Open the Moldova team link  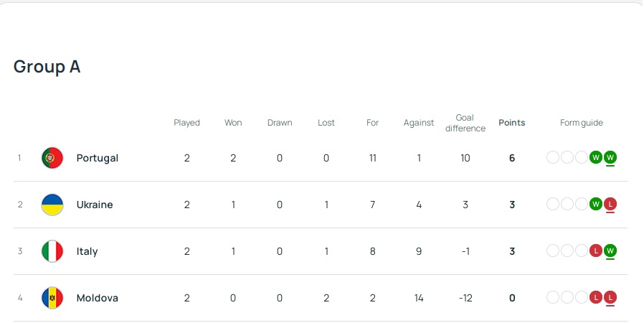(x=98, y=298)
